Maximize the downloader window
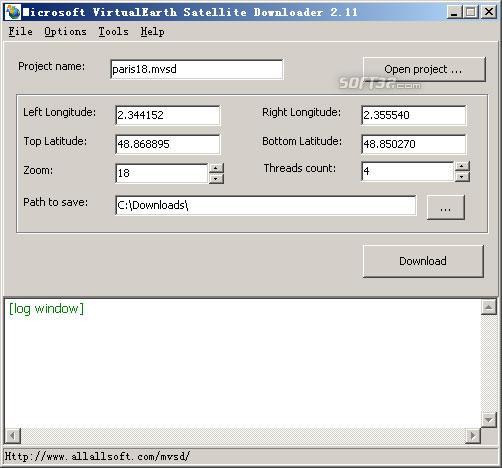 tap(471, 12)
